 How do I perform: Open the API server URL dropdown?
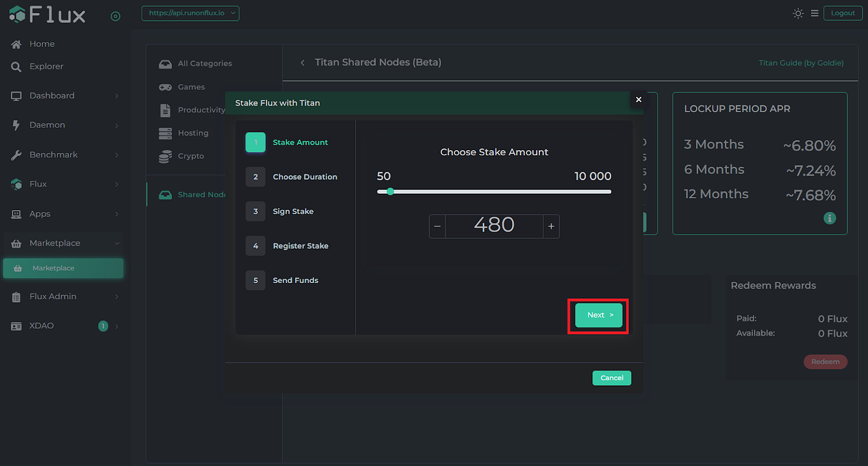pos(190,13)
